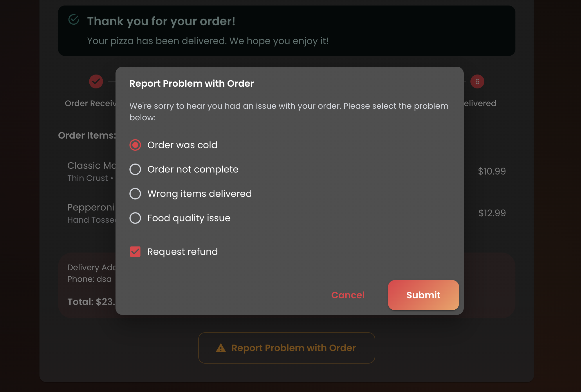
Task: Click the green checkmark success icon
Action: click(x=74, y=20)
